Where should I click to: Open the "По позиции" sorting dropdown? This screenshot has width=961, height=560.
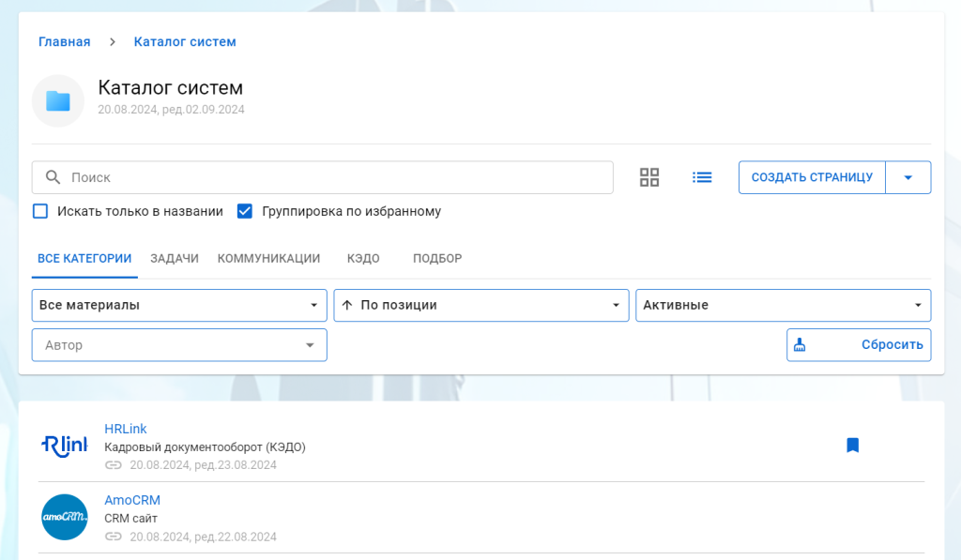[x=480, y=305]
